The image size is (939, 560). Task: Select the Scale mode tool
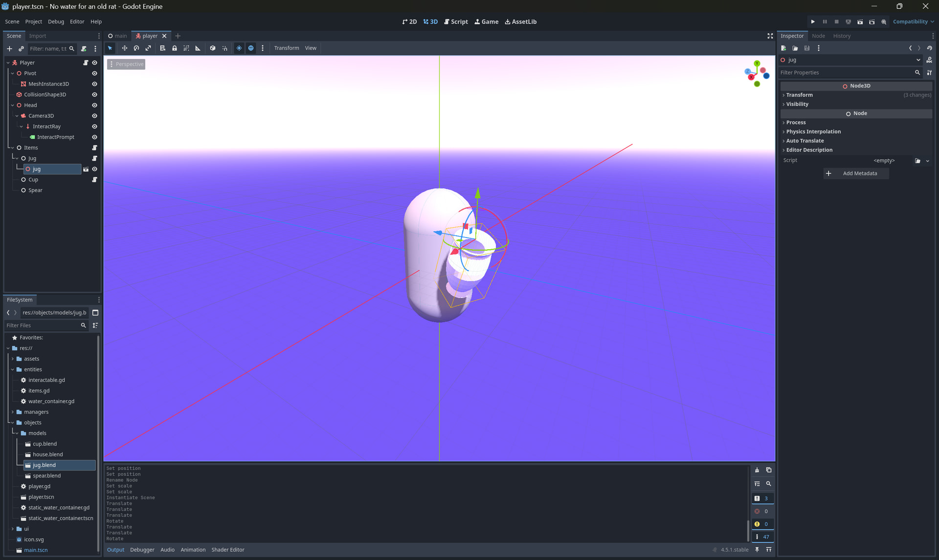[148, 48]
